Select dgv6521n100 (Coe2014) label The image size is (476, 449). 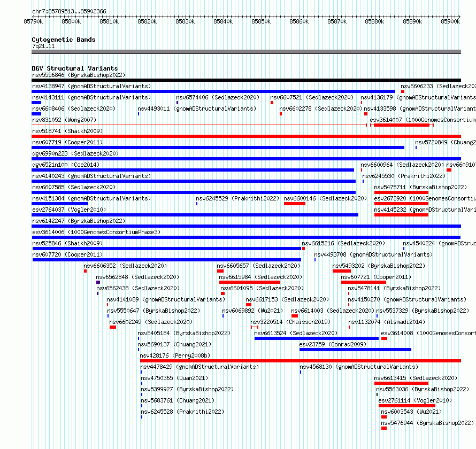[66, 165]
